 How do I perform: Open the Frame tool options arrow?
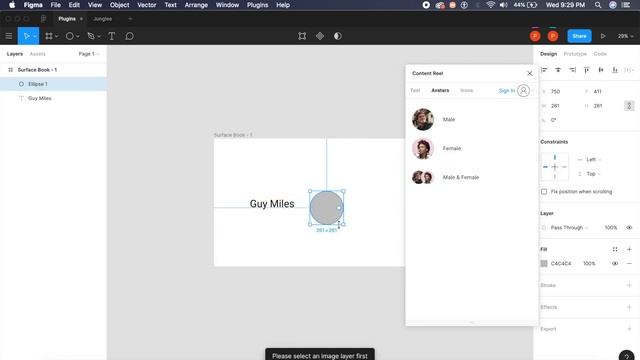click(57, 36)
